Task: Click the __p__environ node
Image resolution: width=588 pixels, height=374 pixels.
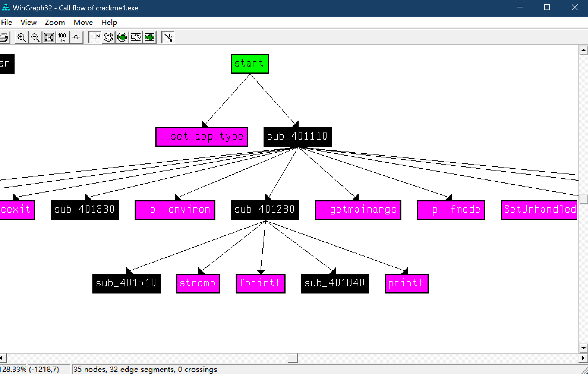Action: tap(175, 210)
